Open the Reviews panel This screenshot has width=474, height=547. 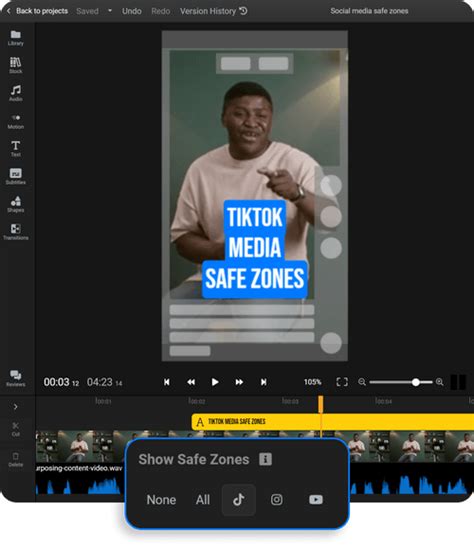(16, 379)
